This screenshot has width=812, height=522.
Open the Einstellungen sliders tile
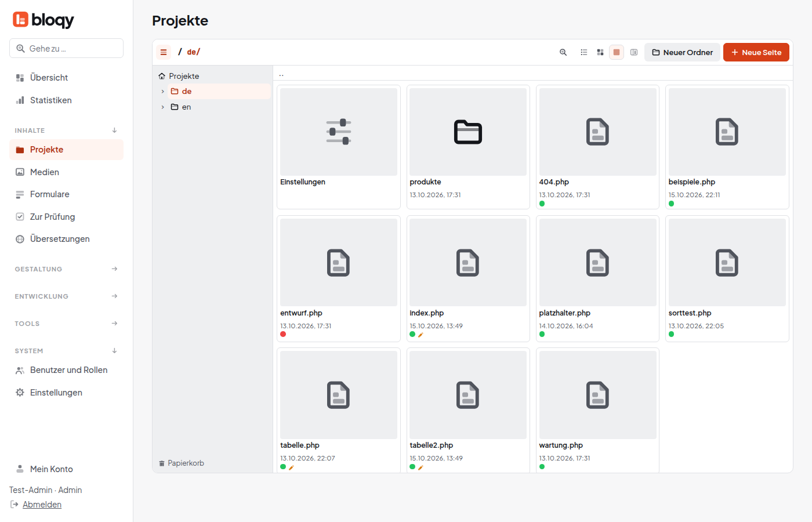click(339, 147)
